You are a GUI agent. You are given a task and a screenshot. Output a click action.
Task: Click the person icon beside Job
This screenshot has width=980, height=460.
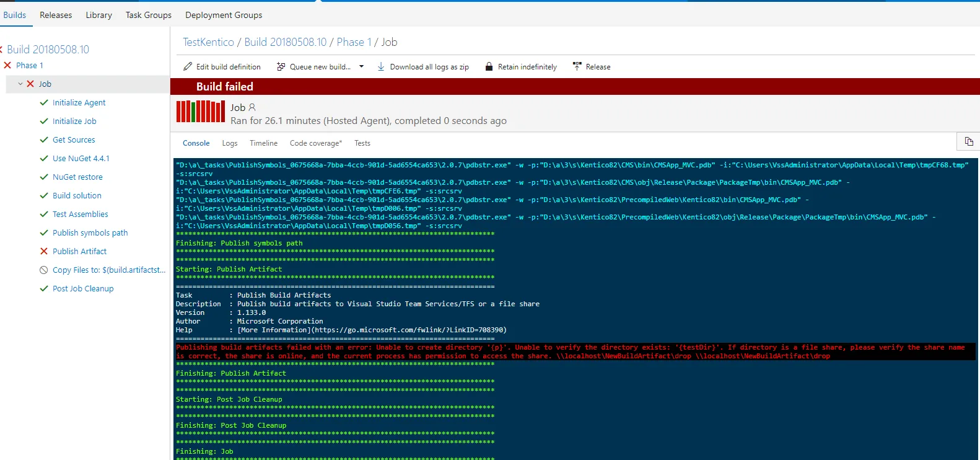point(252,107)
